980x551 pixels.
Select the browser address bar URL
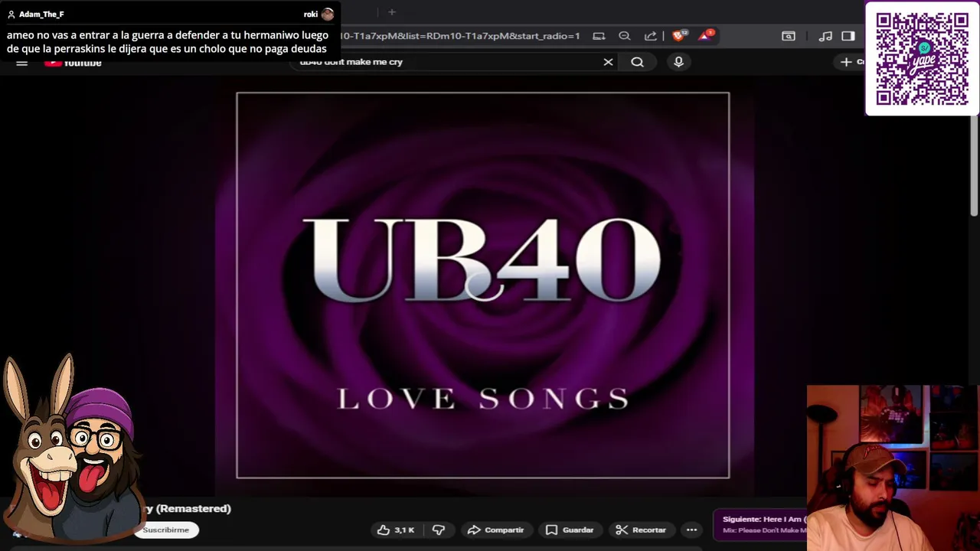[x=459, y=36]
